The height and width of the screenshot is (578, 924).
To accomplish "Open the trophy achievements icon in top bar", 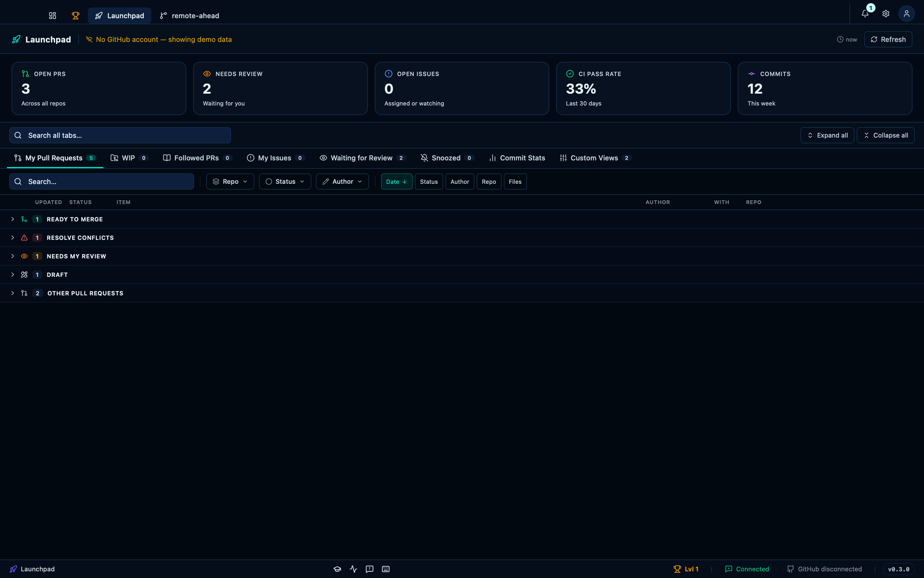I will (x=76, y=16).
